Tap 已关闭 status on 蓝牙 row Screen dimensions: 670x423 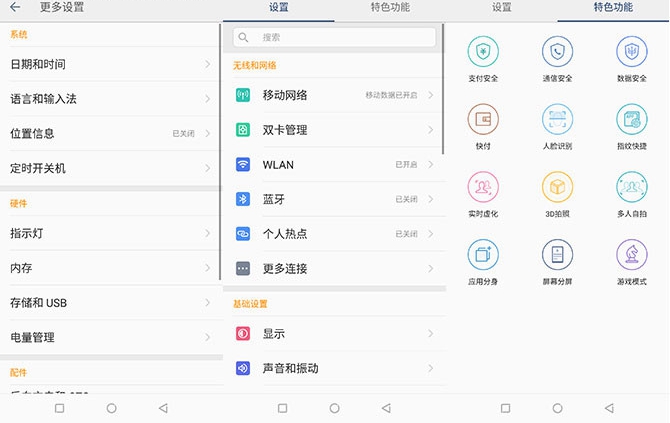coord(406,199)
